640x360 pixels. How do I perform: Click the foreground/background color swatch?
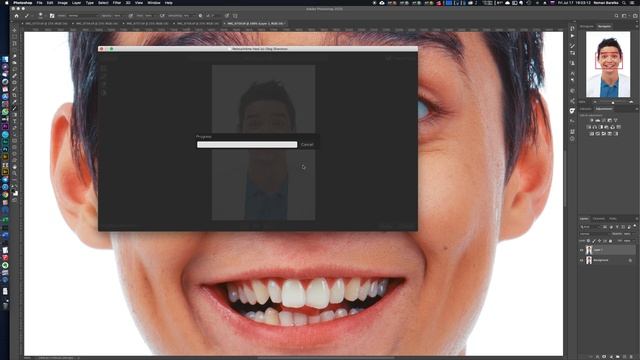pyautogui.click(x=15, y=193)
